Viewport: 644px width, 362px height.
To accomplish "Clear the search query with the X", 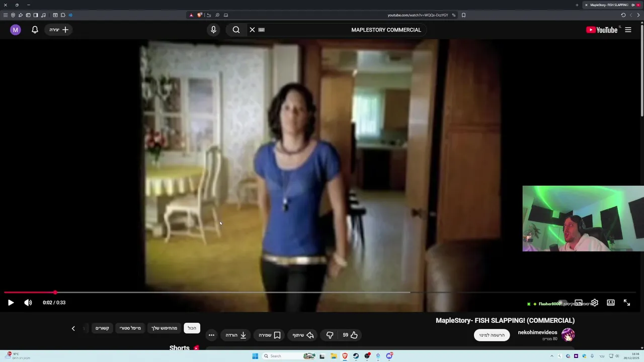I will [252, 30].
